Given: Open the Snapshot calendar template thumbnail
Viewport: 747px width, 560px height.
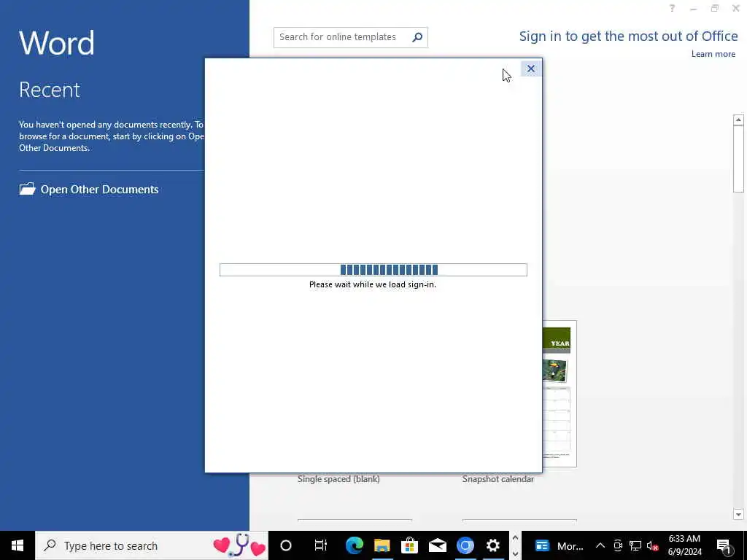Looking at the screenshot, I should 560,394.
